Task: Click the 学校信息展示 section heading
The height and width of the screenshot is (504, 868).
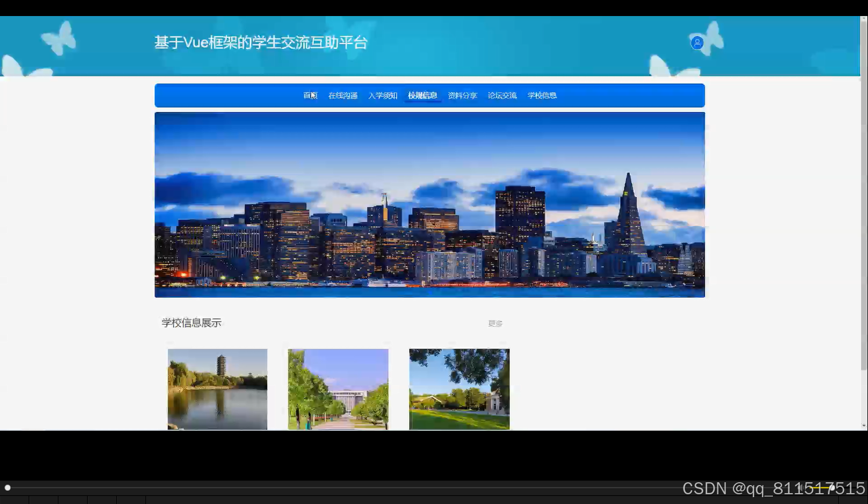Action: coord(191,323)
